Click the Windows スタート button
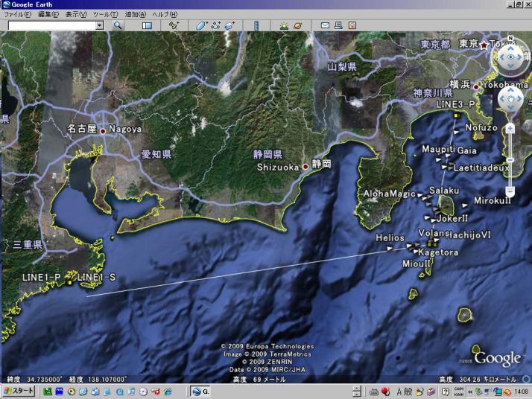 19,392
